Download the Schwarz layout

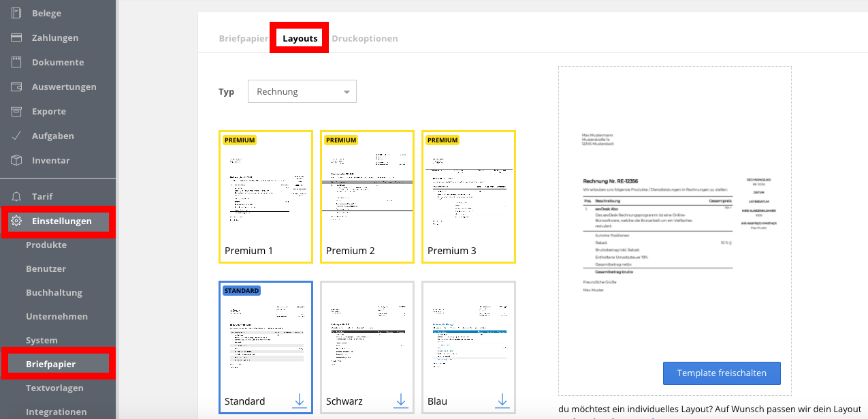(x=400, y=401)
